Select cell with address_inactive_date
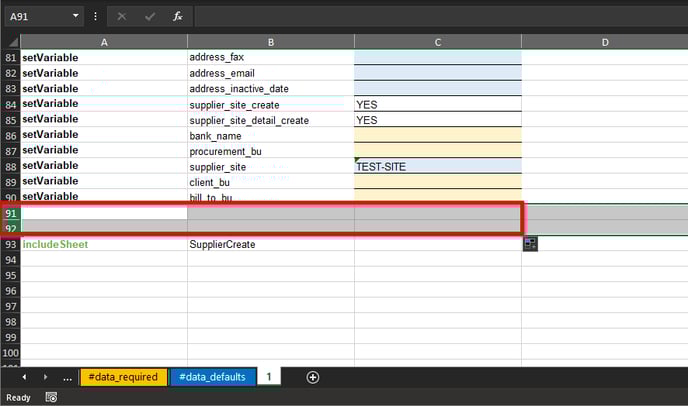The width and height of the screenshot is (688, 406). coord(271,89)
